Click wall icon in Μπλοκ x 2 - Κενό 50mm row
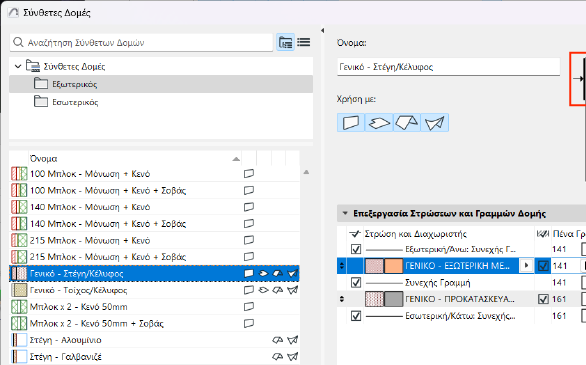 [249, 307]
